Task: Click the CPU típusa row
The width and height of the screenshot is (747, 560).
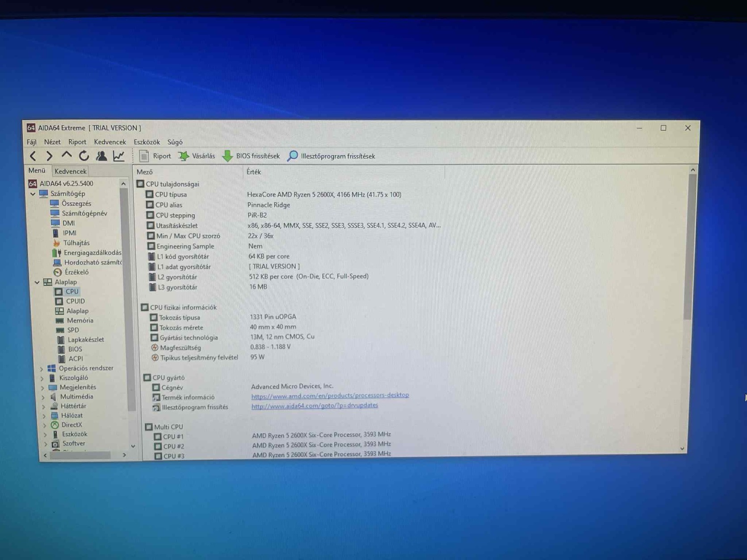Action: [x=273, y=195]
